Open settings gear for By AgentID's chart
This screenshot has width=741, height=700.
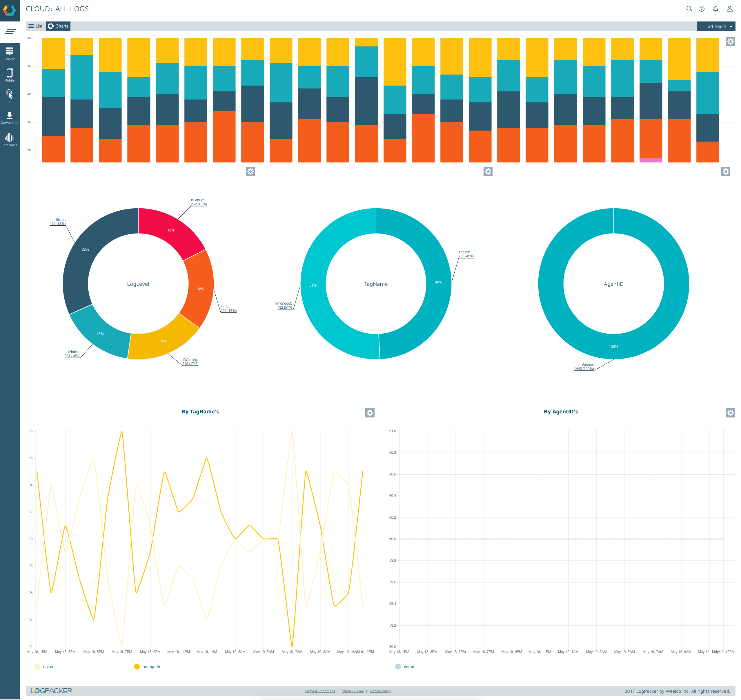tap(730, 413)
